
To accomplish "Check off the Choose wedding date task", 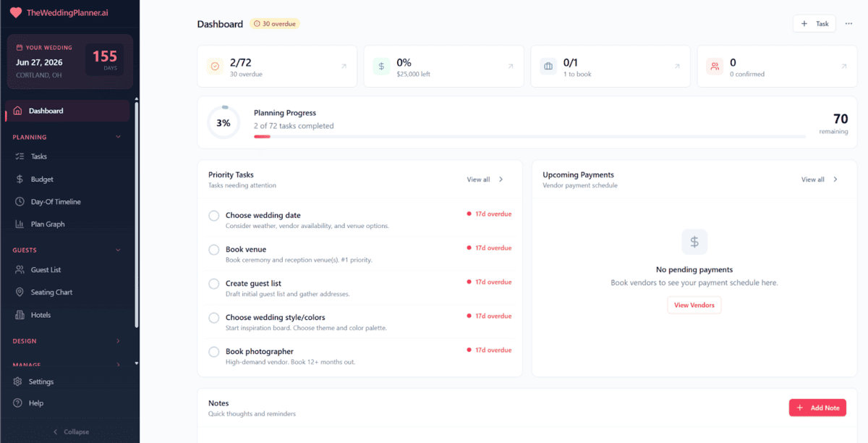I will (213, 215).
